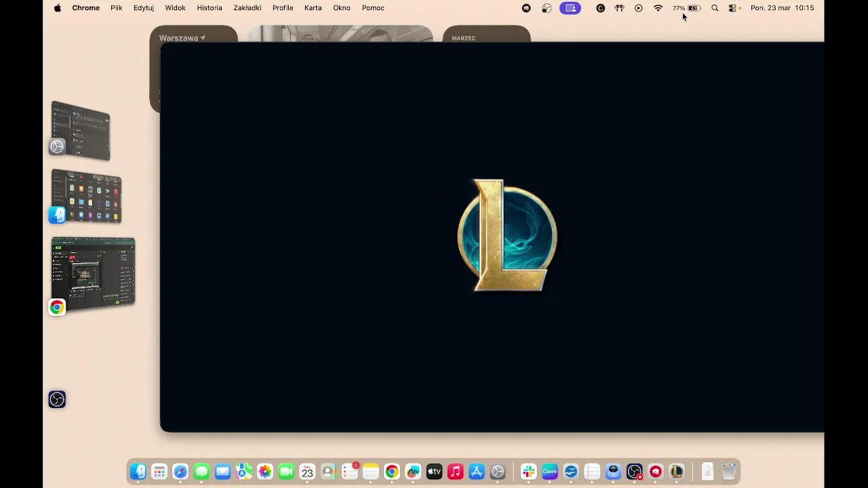Click the Chrome icon in the Dock
Image resolution: width=868 pixels, height=488 pixels.
392,472
